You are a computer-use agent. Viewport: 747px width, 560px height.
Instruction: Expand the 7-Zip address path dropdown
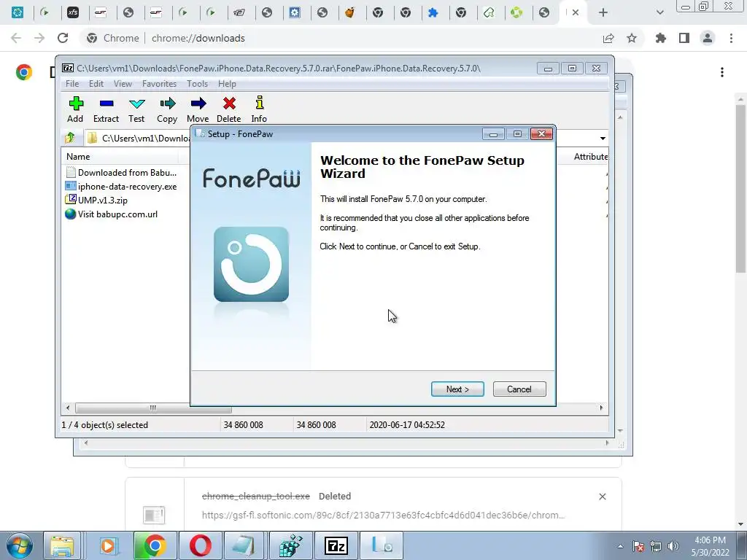(603, 138)
